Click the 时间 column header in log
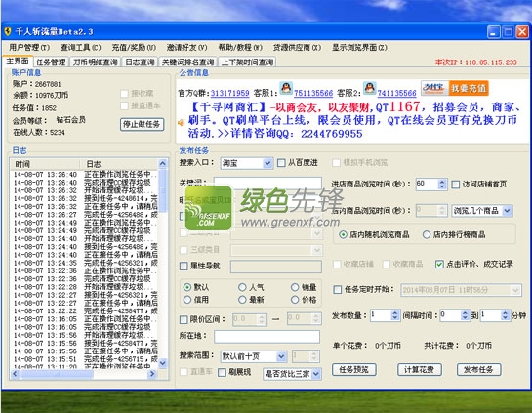The height and width of the screenshot is (413, 532). pyautogui.click(x=46, y=164)
